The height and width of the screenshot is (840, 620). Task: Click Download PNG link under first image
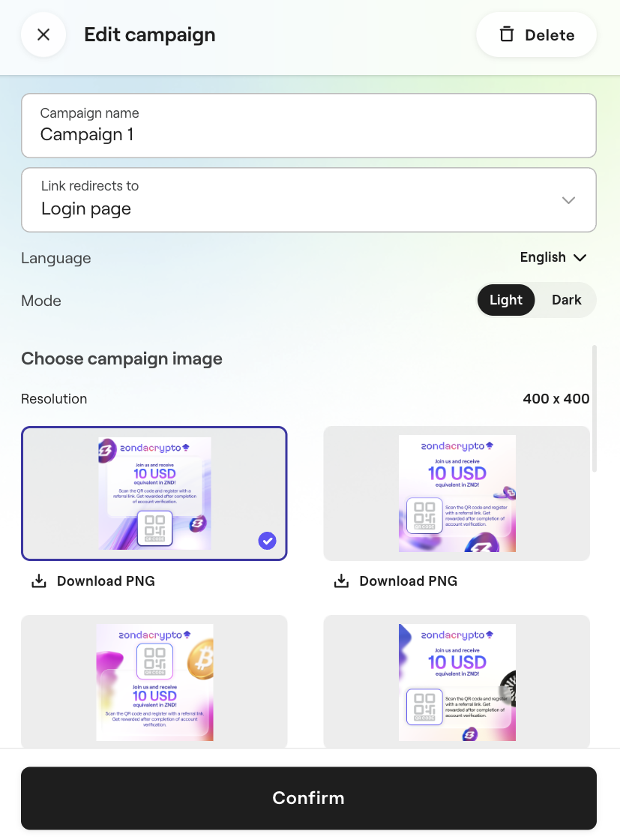(106, 580)
